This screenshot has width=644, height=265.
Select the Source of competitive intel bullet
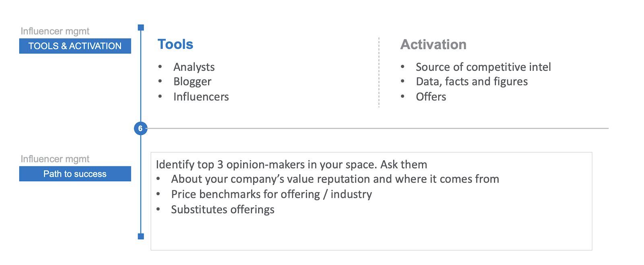(x=483, y=67)
